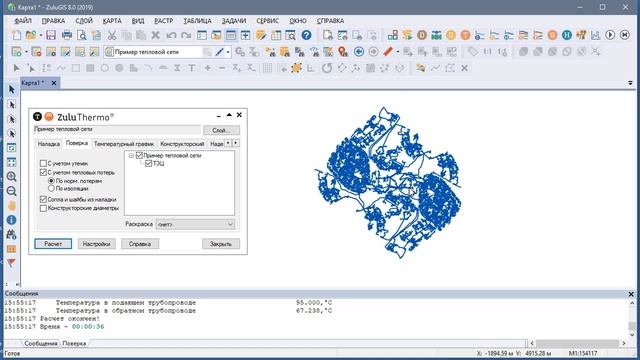Screen dimensions: 640x360
Task: Open dropdown arrow beside first layer toolbar icon
Action: coord(26,52)
